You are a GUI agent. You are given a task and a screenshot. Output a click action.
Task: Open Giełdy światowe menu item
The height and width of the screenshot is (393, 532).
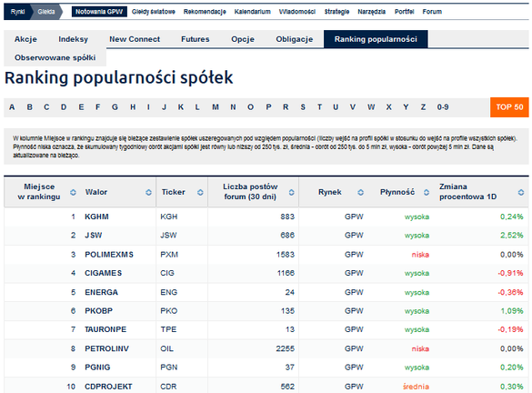coord(154,12)
